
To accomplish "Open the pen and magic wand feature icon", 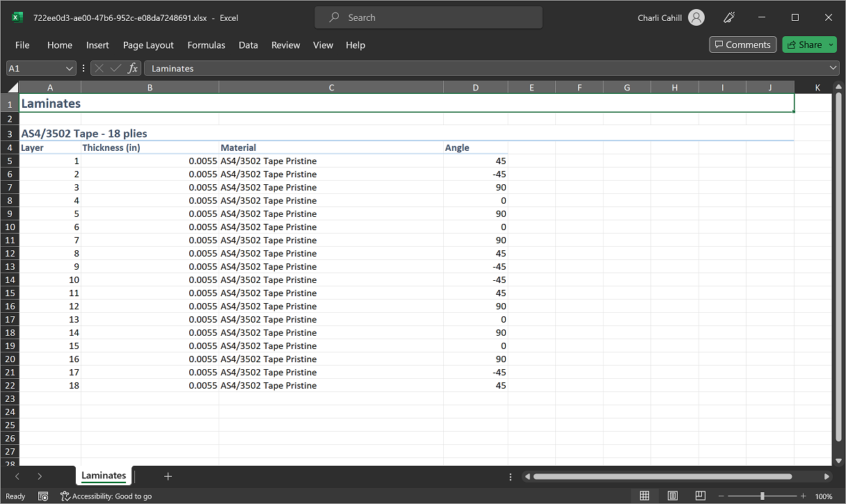I will 730,18.
